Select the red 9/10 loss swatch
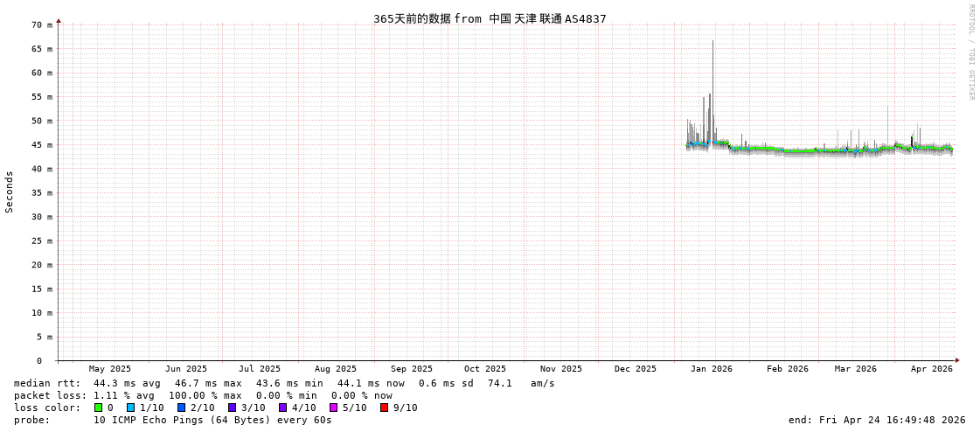 [x=384, y=408]
